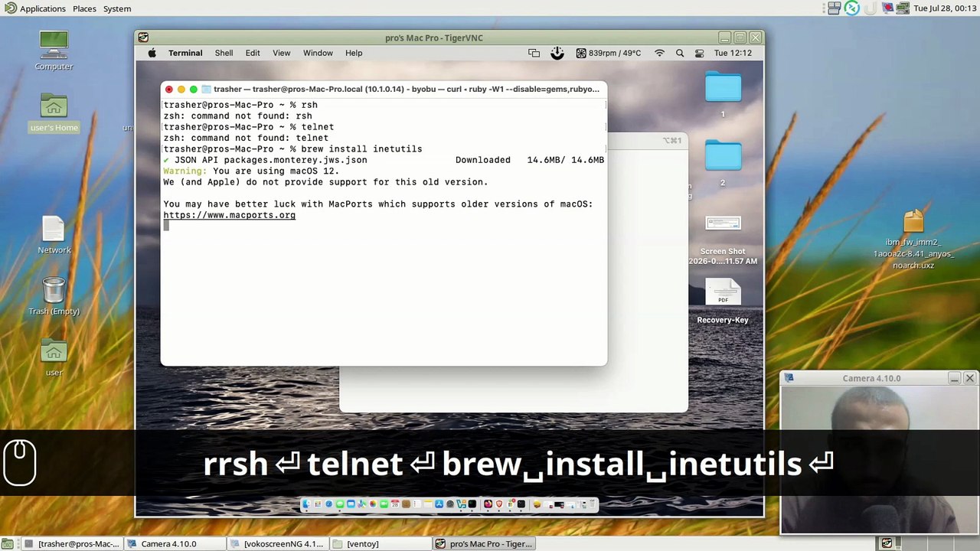Open FaceTime in the Mac Dock
The width and height of the screenshot is (980, 551).
(384, 504)
